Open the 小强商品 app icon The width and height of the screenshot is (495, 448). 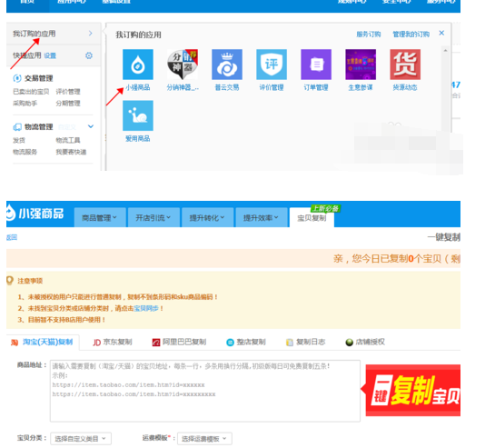(x=138, y=65)
